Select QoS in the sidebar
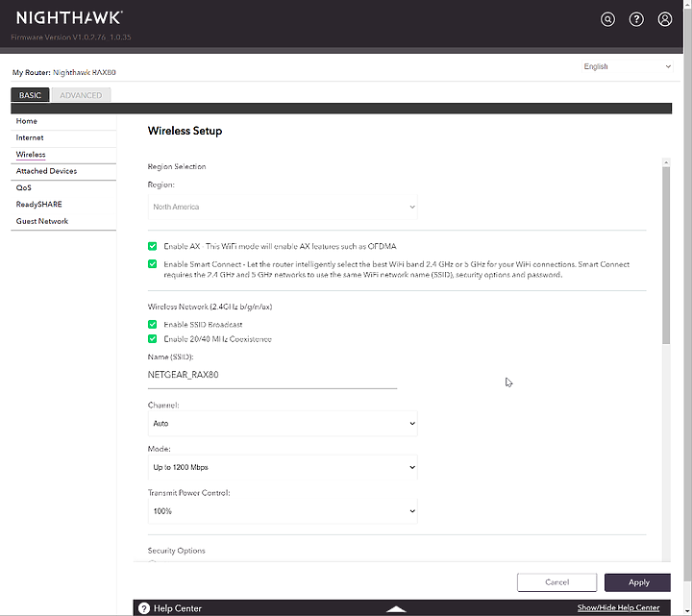The height and width of the screenshot is (616, 692). click(23, 187)
